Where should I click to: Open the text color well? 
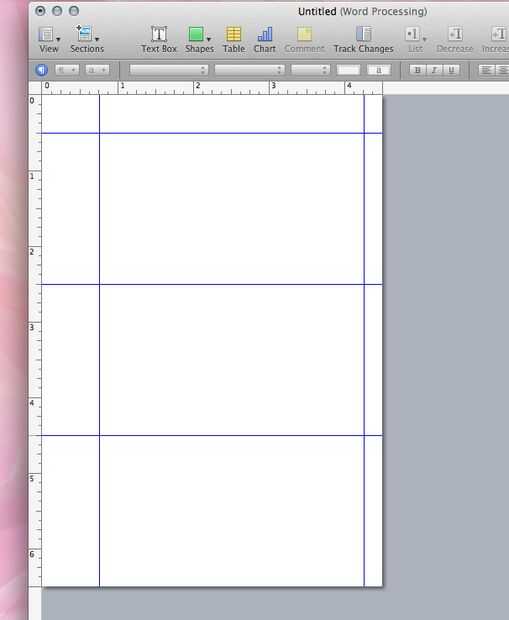point(348,70)
